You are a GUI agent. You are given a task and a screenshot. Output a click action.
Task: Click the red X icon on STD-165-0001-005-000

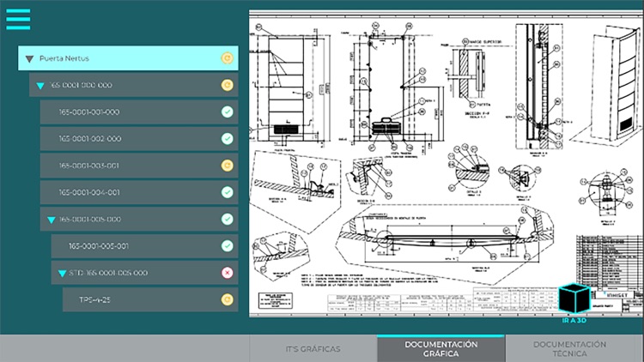228,273
